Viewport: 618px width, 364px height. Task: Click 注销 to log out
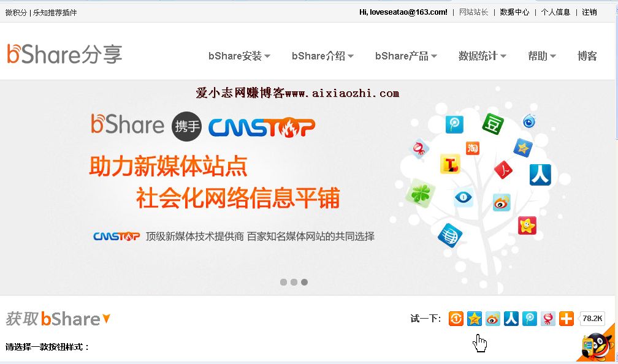tap(589, 12)
